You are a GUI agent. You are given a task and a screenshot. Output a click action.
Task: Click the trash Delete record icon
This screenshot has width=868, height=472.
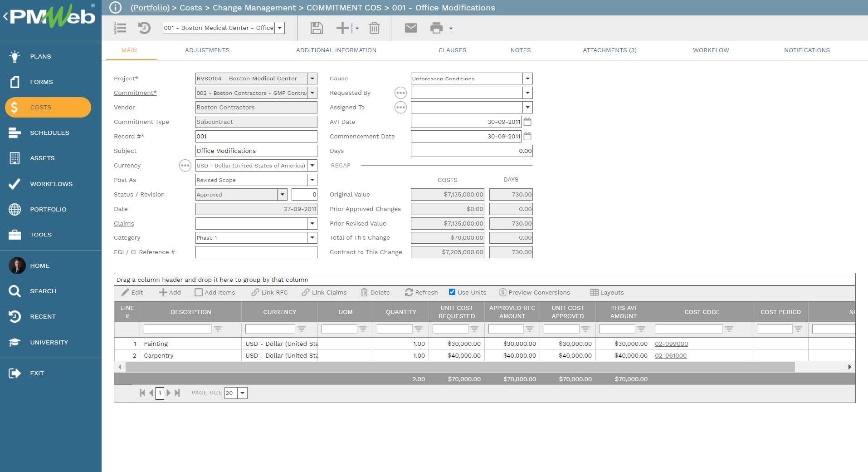[x=374, y=28]
